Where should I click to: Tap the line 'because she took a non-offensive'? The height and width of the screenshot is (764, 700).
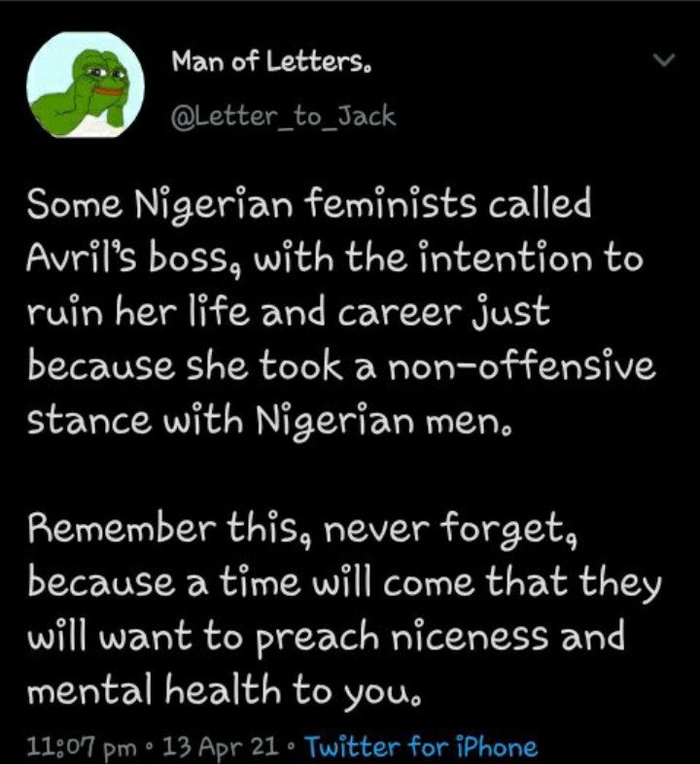[x=341, y=365]
